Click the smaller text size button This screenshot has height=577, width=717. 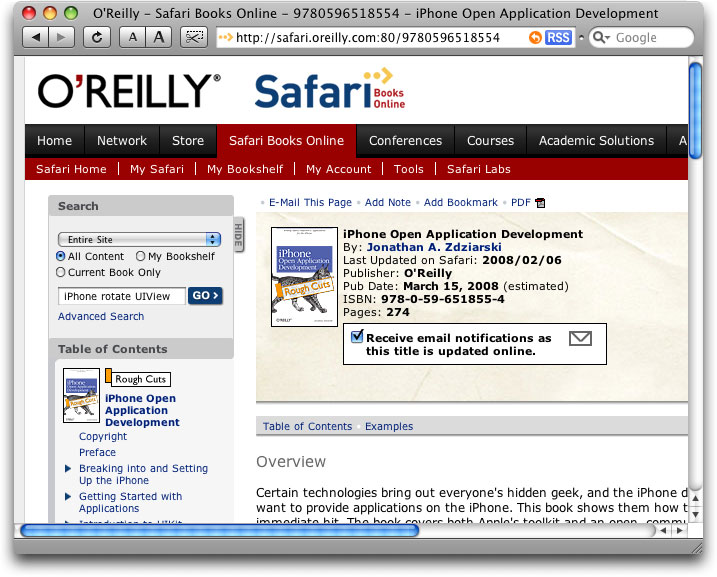click(x=132, y=37)
